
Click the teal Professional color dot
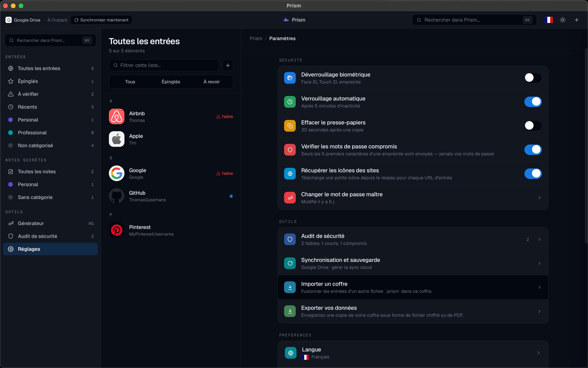(x=10, y=133)
